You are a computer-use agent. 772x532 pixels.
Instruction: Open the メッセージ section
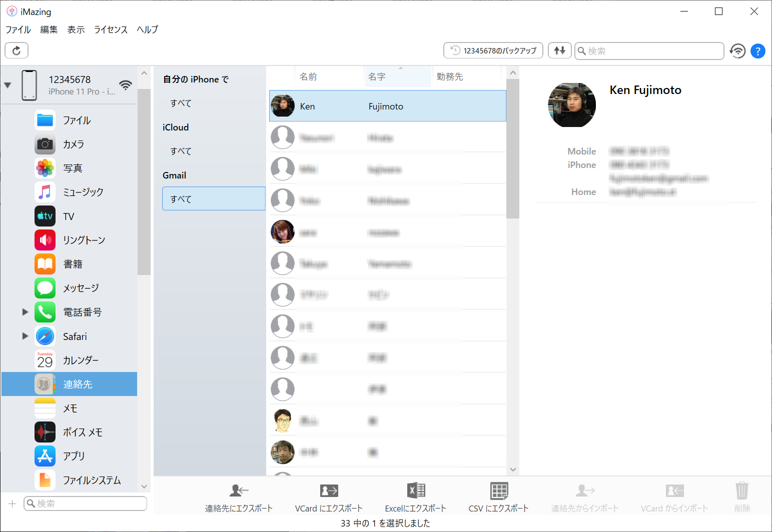[x=69, y=288]
